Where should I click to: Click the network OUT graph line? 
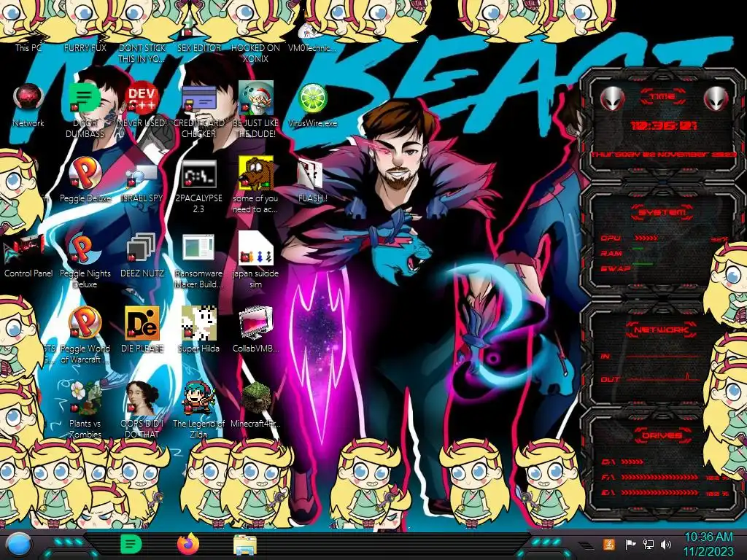point(664,378)
